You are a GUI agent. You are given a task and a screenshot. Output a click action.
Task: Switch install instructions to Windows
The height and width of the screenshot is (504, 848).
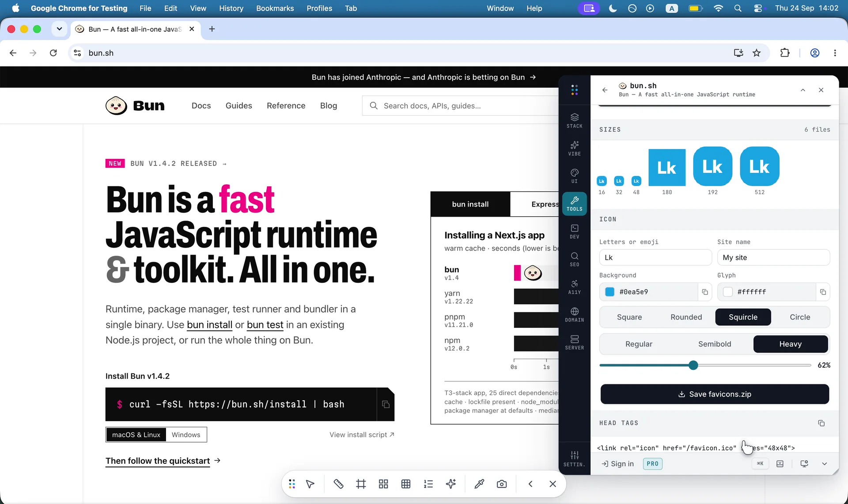pyautogui.click(x=186, y=435)
